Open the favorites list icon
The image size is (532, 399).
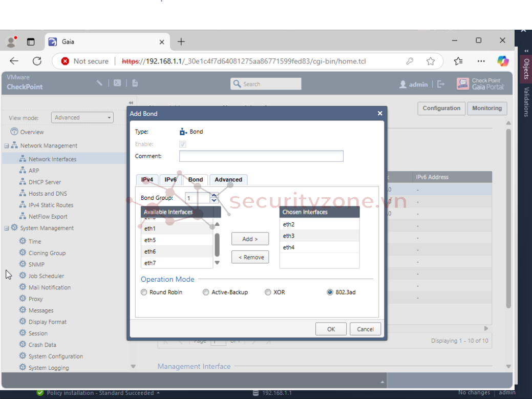tap(458, 61)
